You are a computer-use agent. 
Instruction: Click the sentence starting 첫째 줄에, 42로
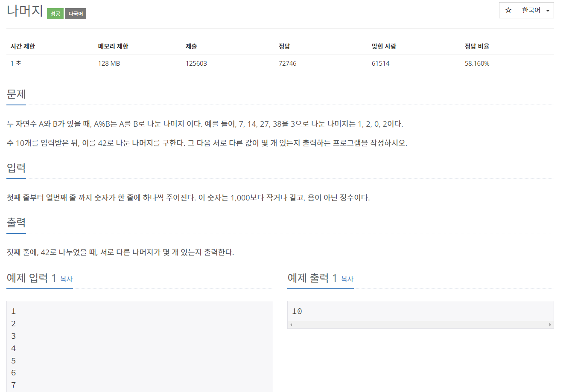pyautogui.click(x=120, y=252)
